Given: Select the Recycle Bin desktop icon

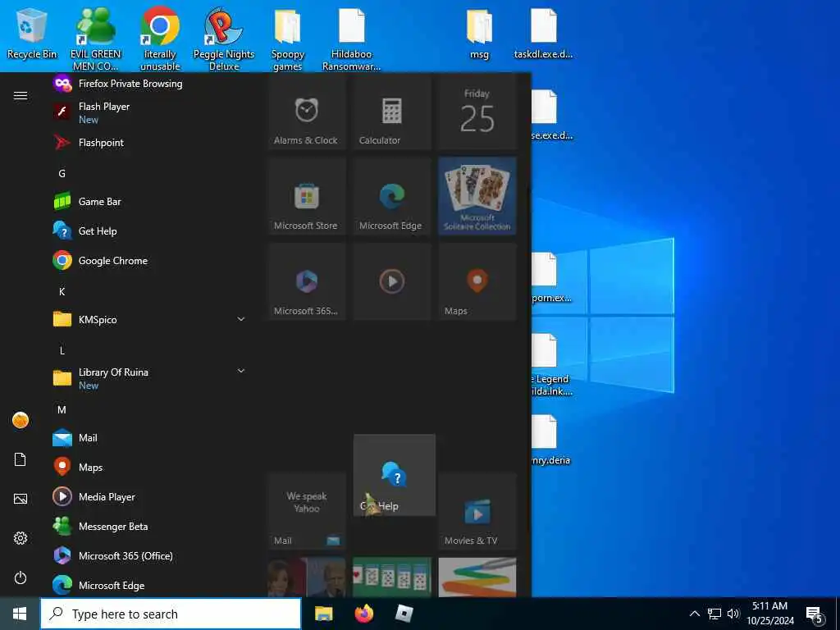Looking at the screenshot, I should [x=32, y=34].
